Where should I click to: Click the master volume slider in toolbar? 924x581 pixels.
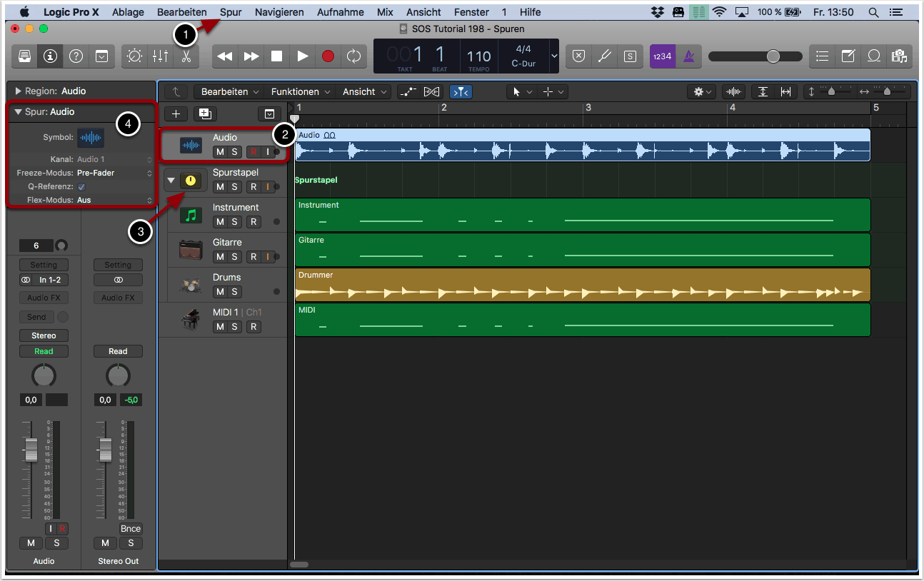point(755,56)
